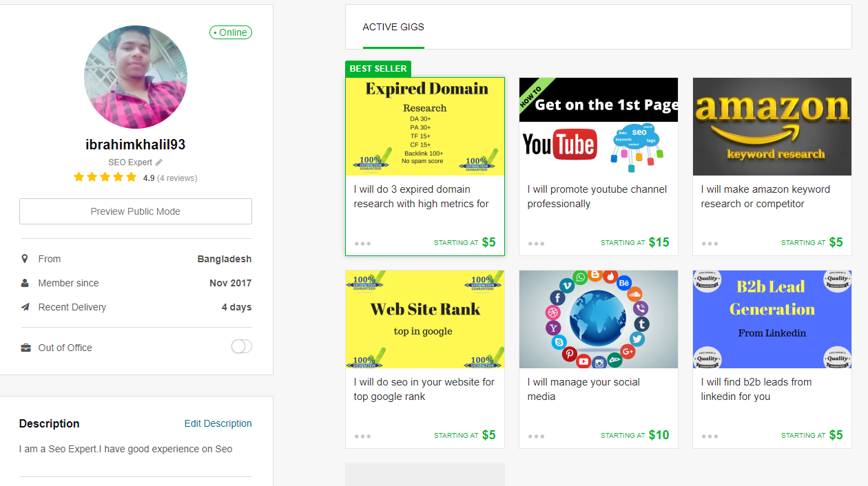Screen dimensions: 868x486
Task: Click the paper plane icon beside Recent Delivery
Action: click(25, 307)
